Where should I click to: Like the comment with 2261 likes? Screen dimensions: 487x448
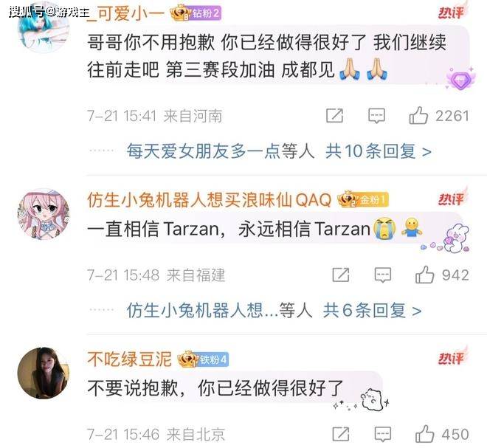418,115
